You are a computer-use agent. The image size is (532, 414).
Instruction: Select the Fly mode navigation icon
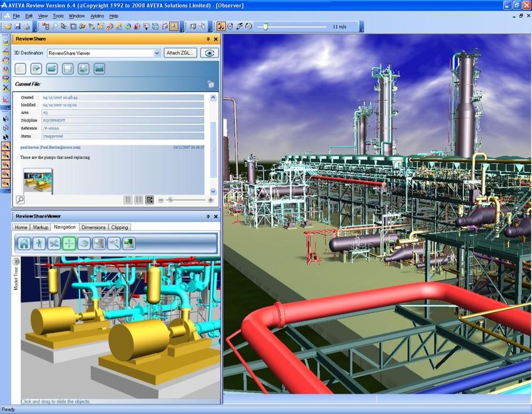[x=54, y=243]
